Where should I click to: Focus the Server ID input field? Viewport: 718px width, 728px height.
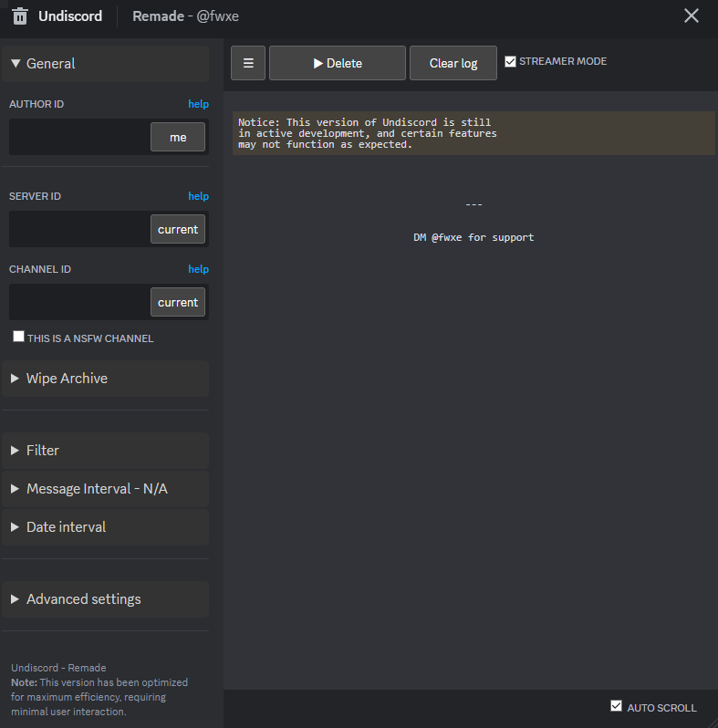pos(79,229)
